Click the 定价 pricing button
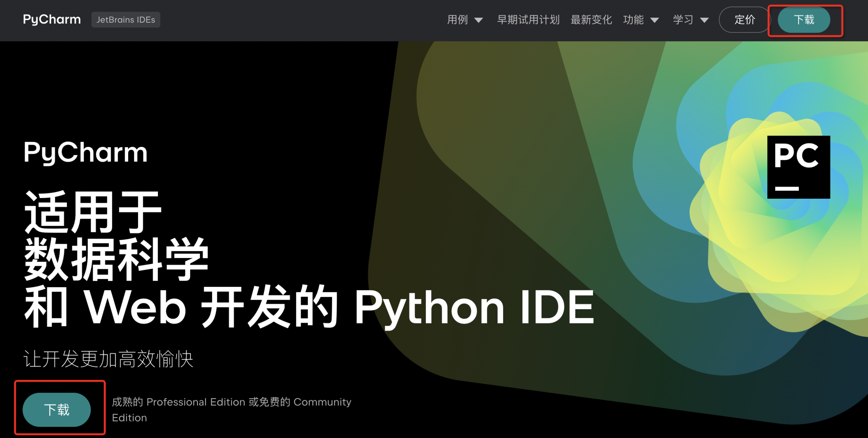 pos(745,20)
